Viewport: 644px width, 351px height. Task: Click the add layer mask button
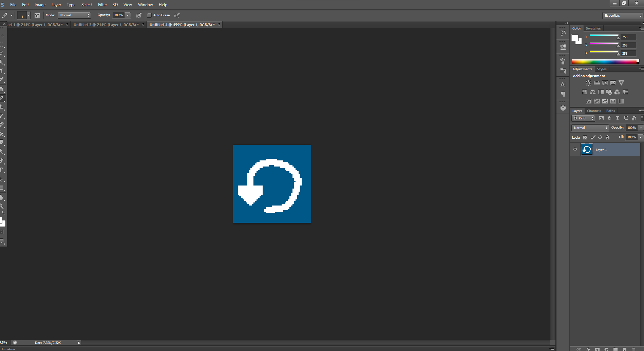[x=597, y=349]
